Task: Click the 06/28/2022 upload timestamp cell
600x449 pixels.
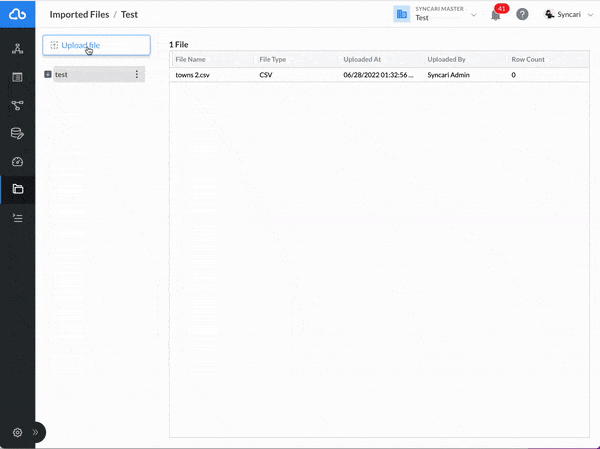Action: (x=378, y=75)
